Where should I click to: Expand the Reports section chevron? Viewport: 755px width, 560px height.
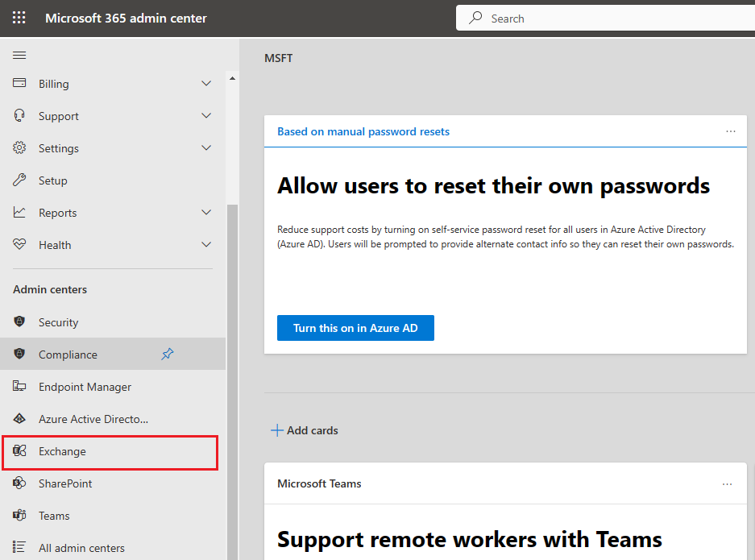(x=206, y=213)
